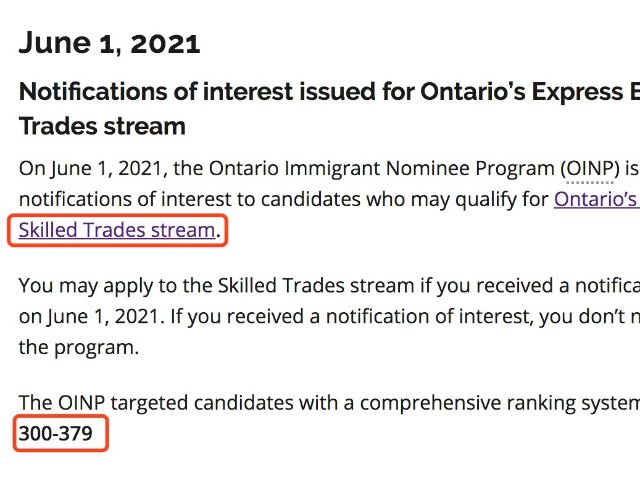Image resolution: width=640 pixels, height=480 pixels.
Task: Click the words comprehensive ranking system
Action: [x=500, y=402]
